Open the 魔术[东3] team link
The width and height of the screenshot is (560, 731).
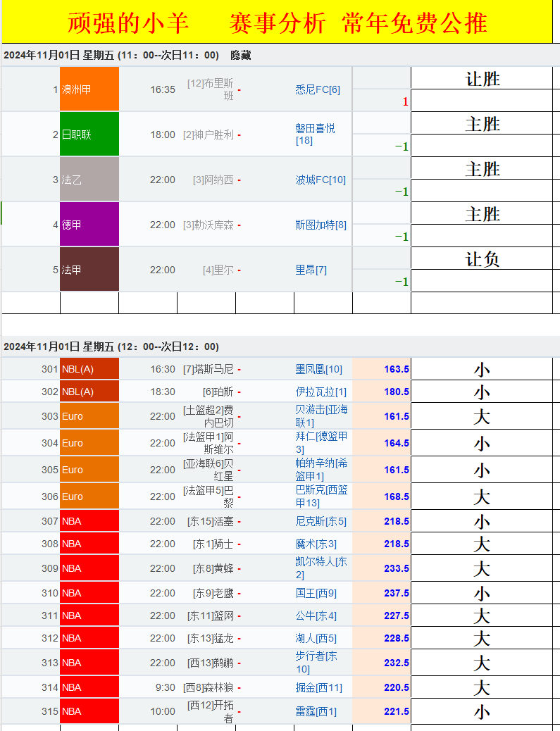(x=316, y=544)
